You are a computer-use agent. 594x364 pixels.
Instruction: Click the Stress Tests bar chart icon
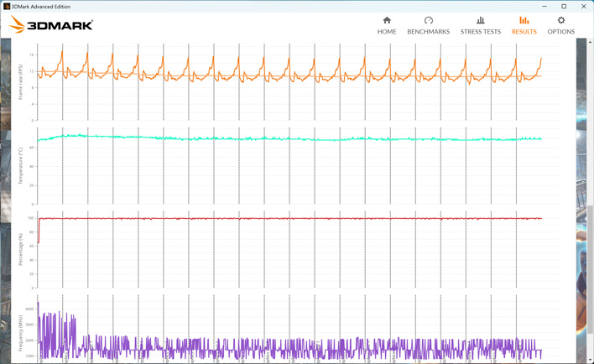(480, 20)
